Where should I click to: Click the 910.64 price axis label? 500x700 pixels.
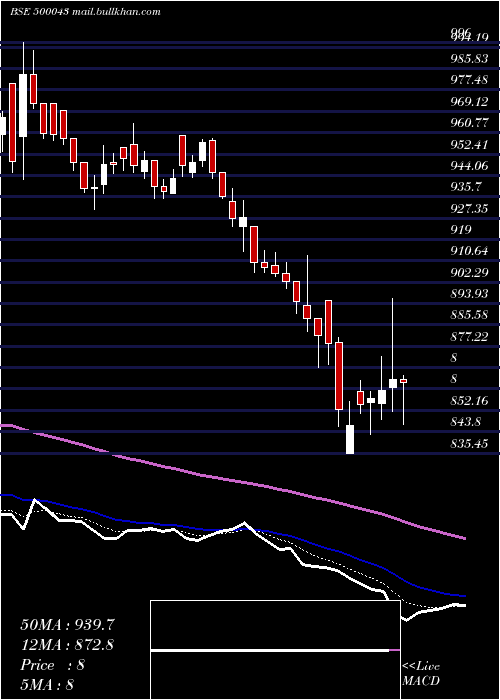coord(469,251)
